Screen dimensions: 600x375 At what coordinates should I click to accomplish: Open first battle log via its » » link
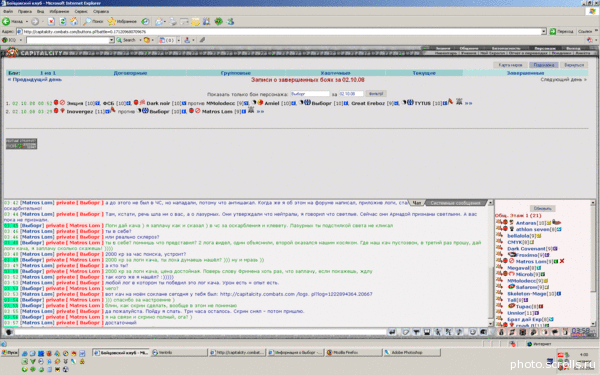coord(468,103)
